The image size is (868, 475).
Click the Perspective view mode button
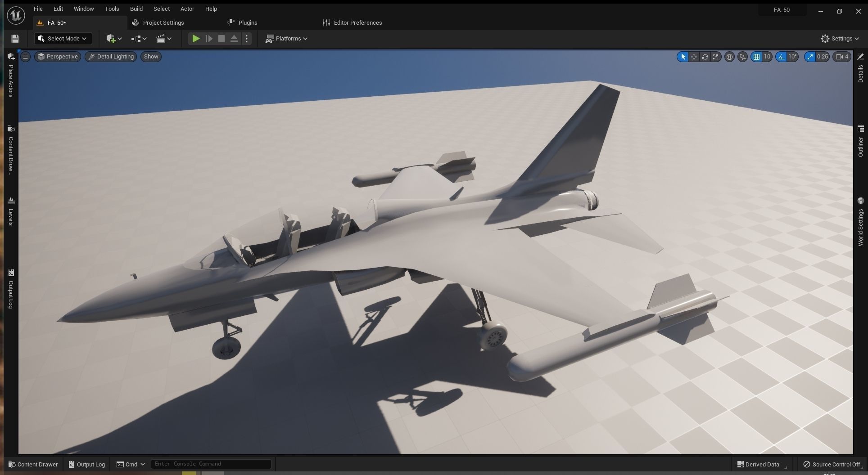coord(58,57)
